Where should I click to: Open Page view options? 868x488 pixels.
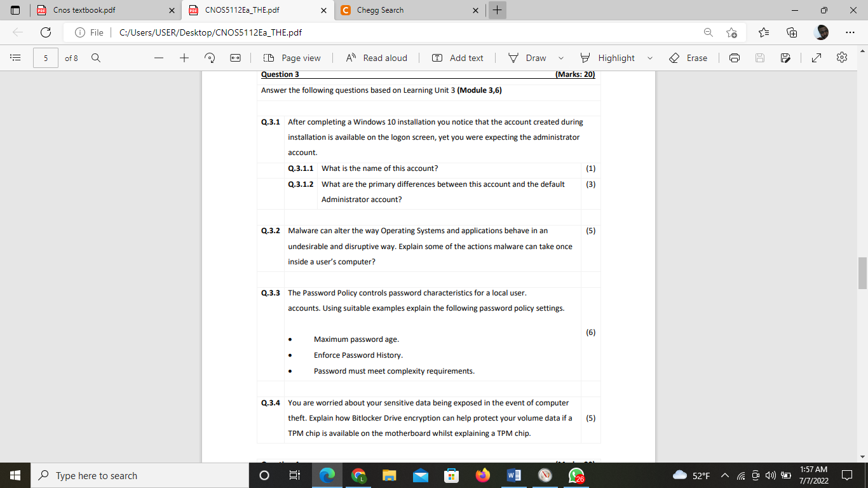coord(292,58)
